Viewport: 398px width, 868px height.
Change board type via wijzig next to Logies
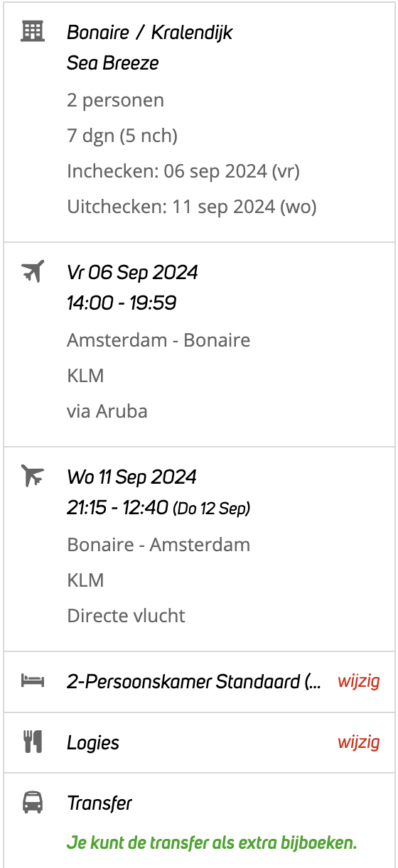click(x=358, y=743)
